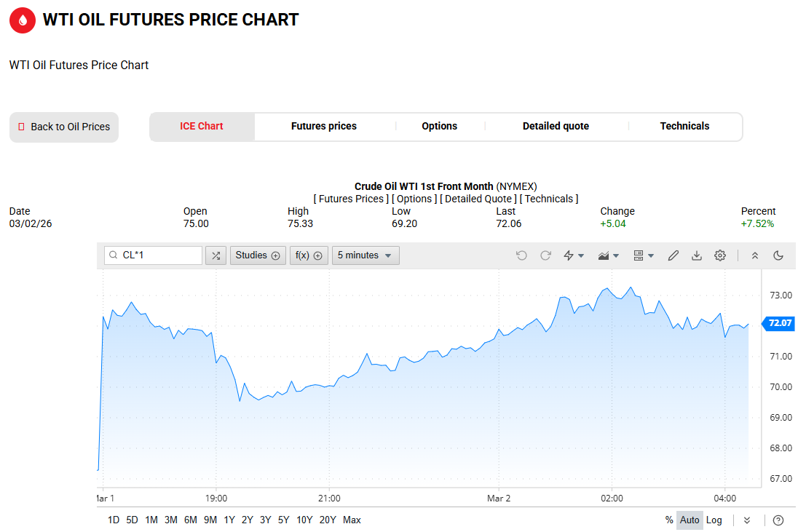Click the undo arrow in chart toolbar
The height and width of the screenshot is (532, 806).
(x=521, y=255)
